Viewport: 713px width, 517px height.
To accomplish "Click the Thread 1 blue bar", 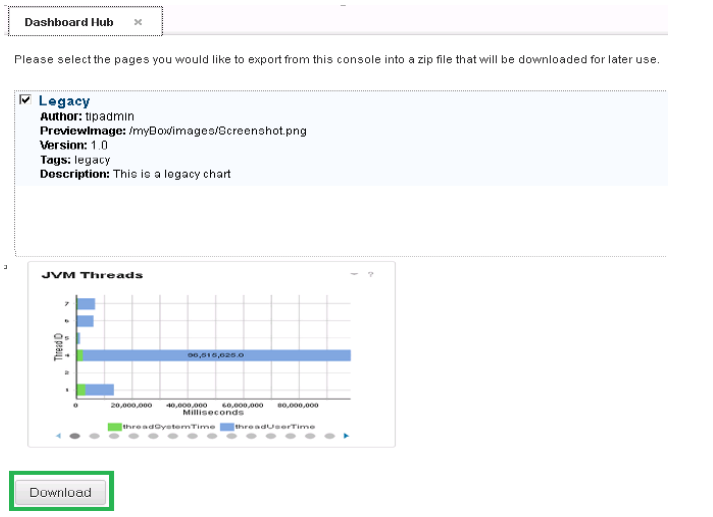I will point(100,390).
